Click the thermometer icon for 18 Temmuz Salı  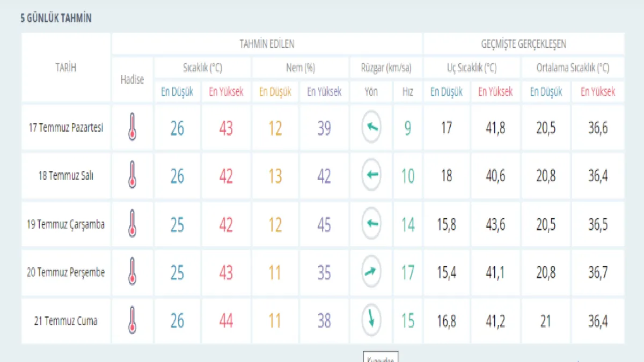[132, 175]
